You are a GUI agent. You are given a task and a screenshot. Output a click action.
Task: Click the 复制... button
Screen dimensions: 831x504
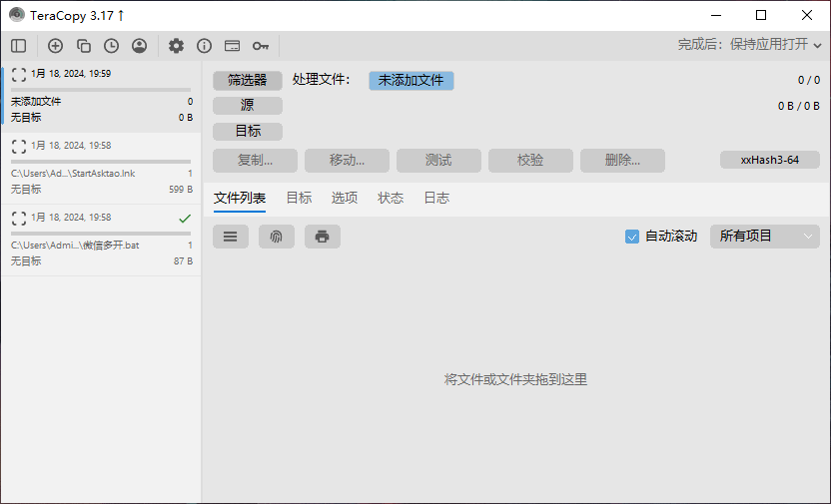click(255, 161)
